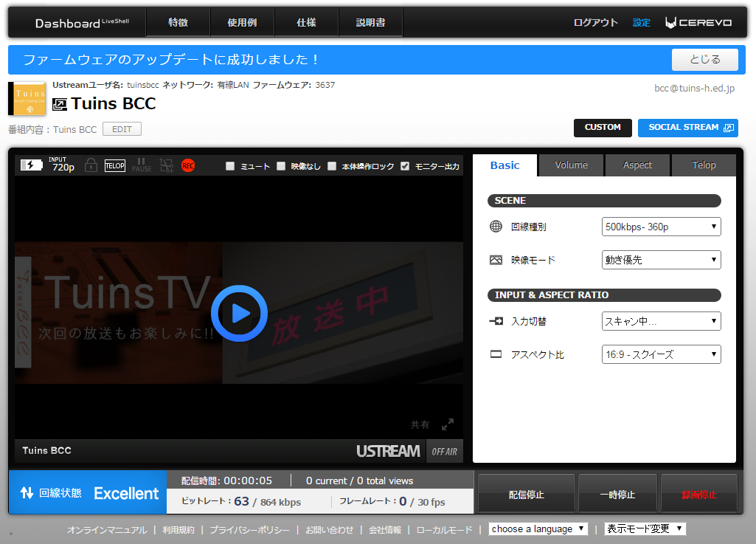Open the 回線種別 dropdown showing 500kbps- 360p
Image resolution: width=756 pixels, height=544 pixels.
[660, 227]
